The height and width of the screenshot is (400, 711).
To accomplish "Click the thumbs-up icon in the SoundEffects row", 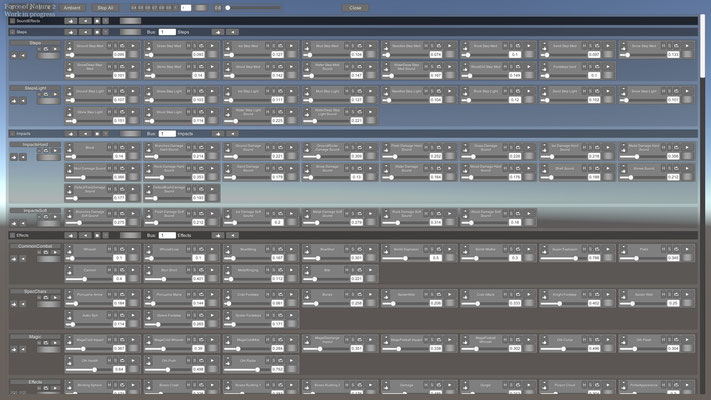I will tap(70, 21).
